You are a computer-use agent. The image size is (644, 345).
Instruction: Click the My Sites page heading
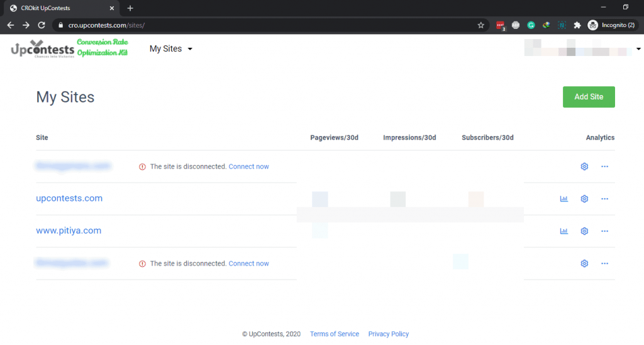click(x=65, y=97)
